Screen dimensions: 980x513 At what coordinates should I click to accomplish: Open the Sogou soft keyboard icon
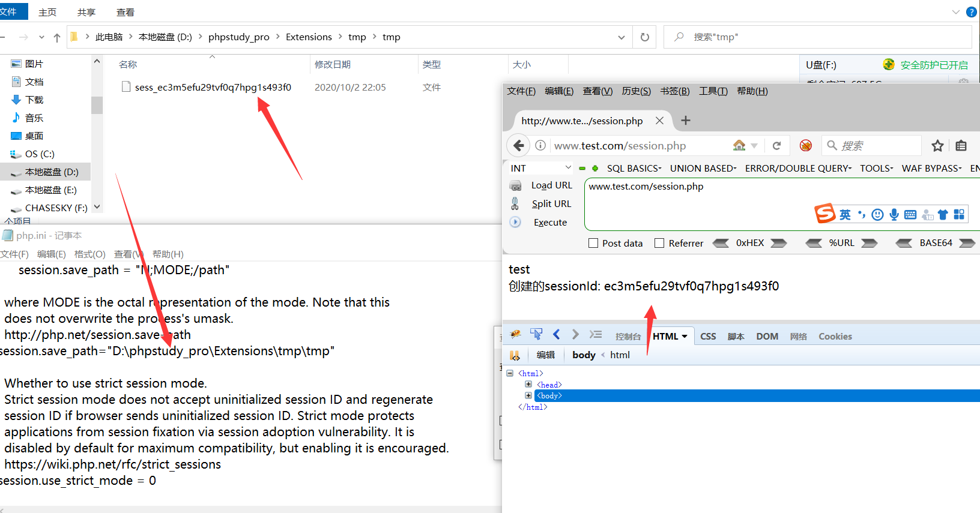(x=910, y=215)
